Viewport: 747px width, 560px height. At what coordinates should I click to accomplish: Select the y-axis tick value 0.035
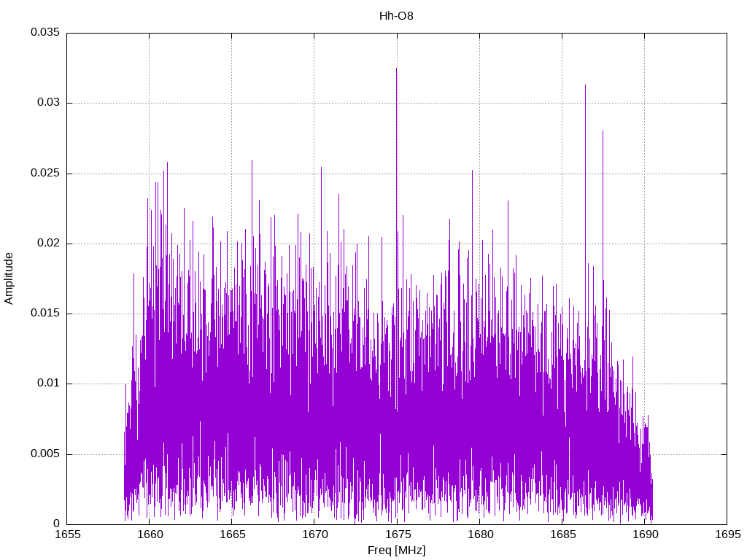[45, 32]
